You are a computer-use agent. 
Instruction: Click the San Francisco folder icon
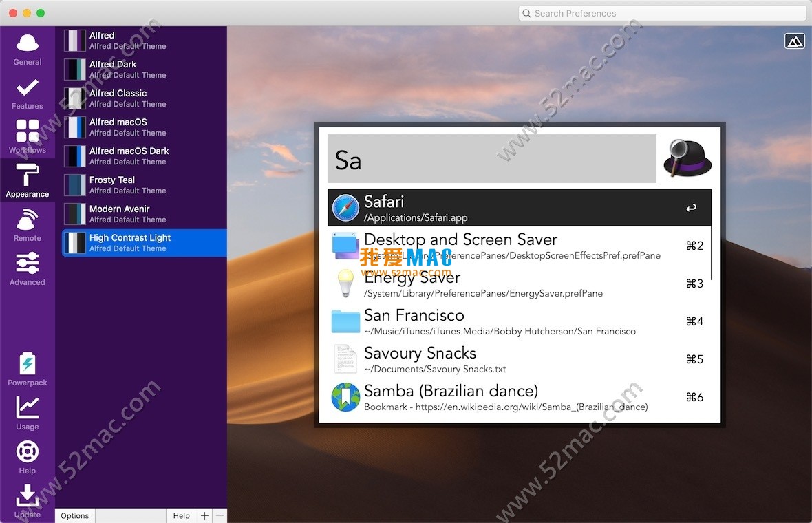(x=345, y=321)
